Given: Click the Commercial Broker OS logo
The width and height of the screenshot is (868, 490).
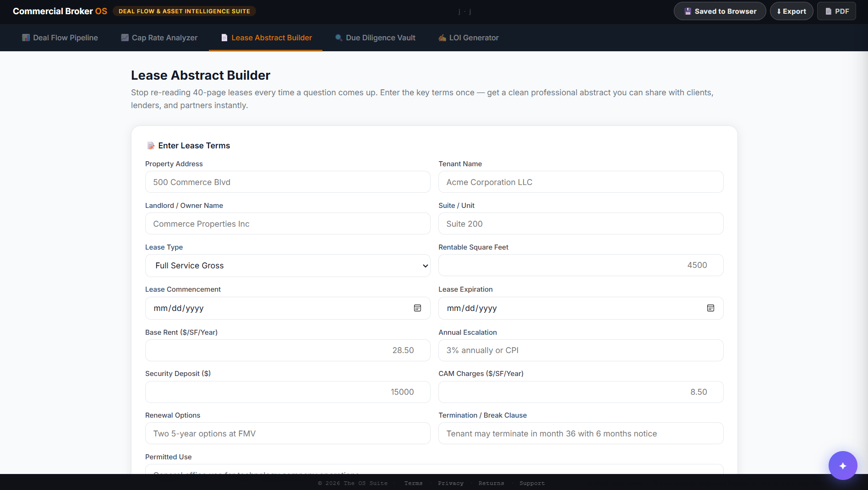Looking at the screenshot, I should coord(60,11).
